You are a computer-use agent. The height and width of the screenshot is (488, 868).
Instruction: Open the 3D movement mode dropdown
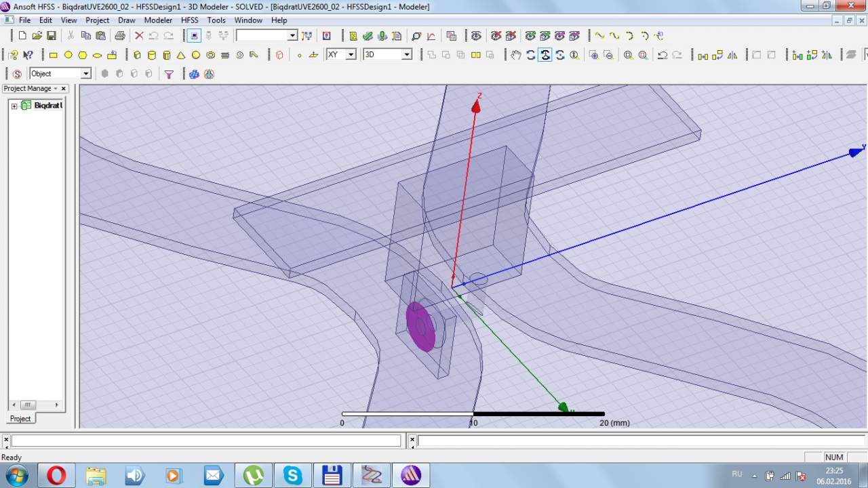(x=406, y=55)
